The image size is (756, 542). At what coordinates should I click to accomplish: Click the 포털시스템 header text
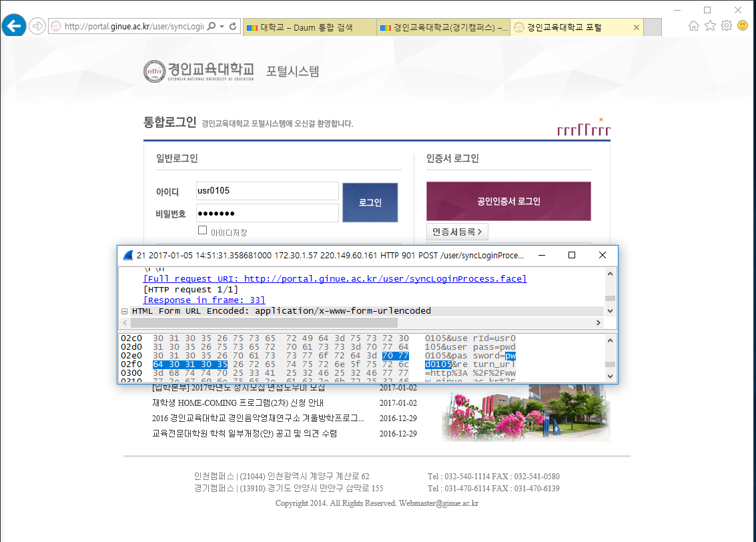coord(293,71)
